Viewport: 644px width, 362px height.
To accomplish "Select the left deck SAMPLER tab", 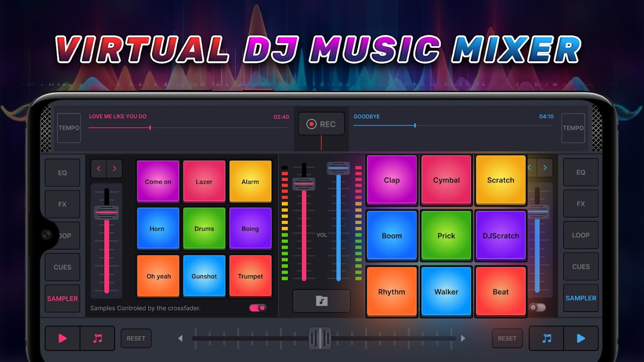I will tap(62, 299).
